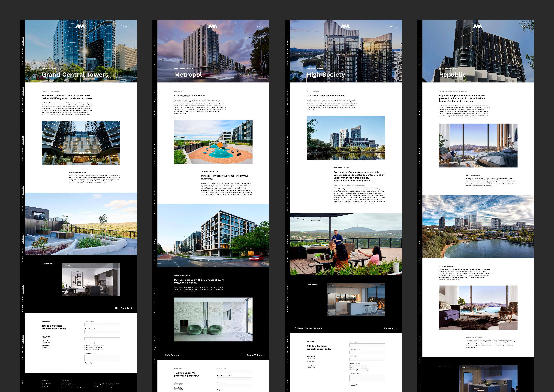
Task: Tick the sell-my-property checkbox on the High Society form
Action: 350,368
